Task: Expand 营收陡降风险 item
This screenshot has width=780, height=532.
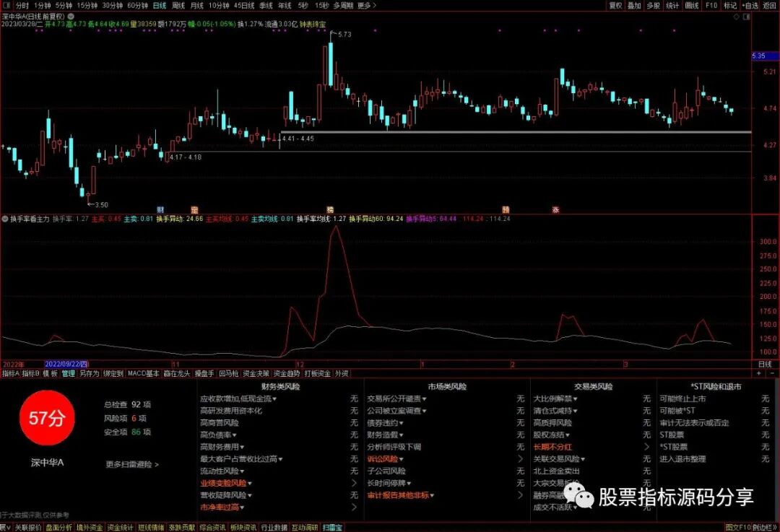Action: coord(226,495)
